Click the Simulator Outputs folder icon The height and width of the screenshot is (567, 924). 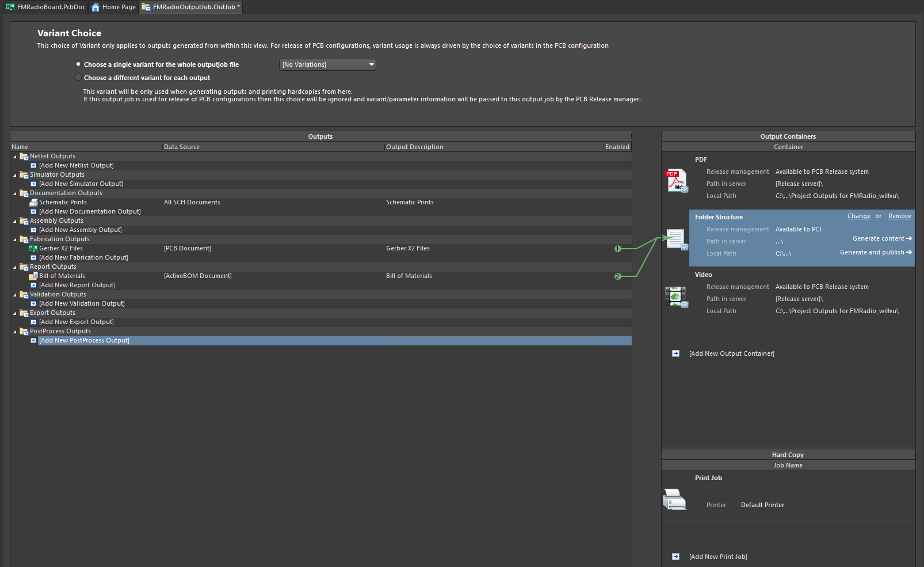click(x=24, y=175)
